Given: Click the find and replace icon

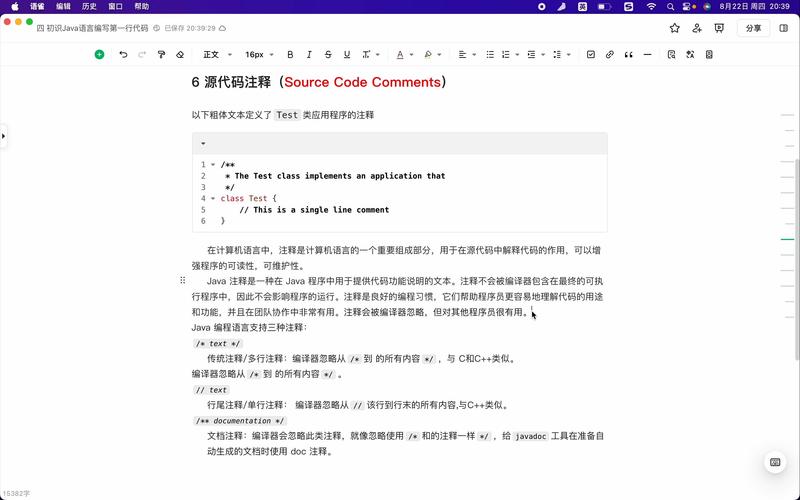Looking at the screenshot, I should pos(671,55).
